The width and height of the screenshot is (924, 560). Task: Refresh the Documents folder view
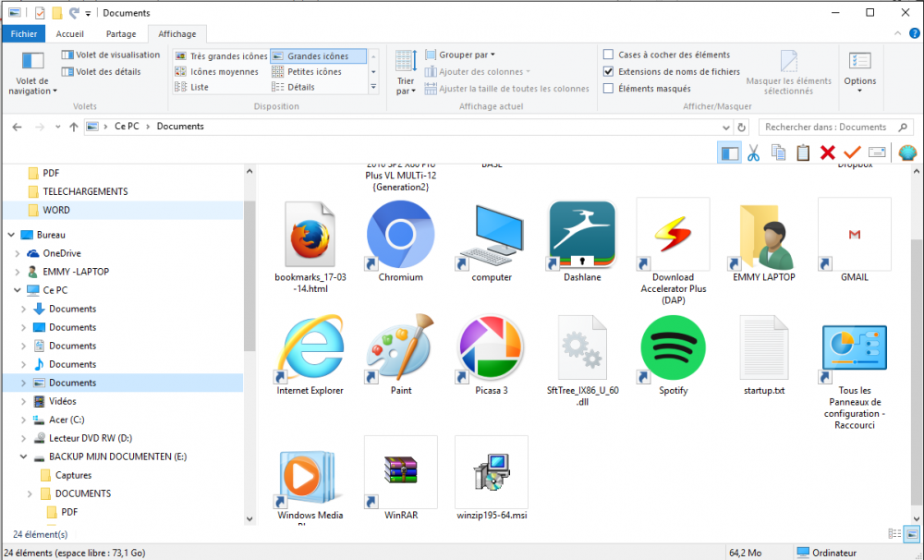click(x=741, y=127)
